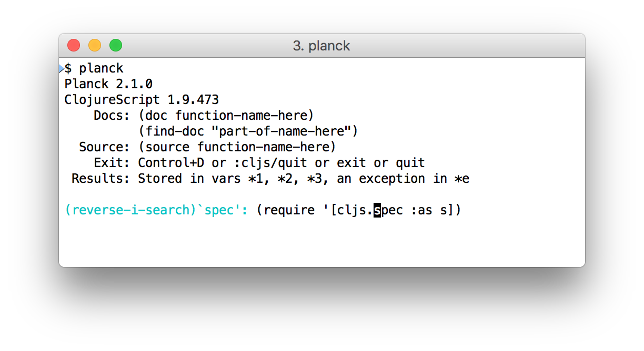The height and width of the screenshot is (351, 644).
Task: Click the '*e' exception var text
Action: [462, 179]
